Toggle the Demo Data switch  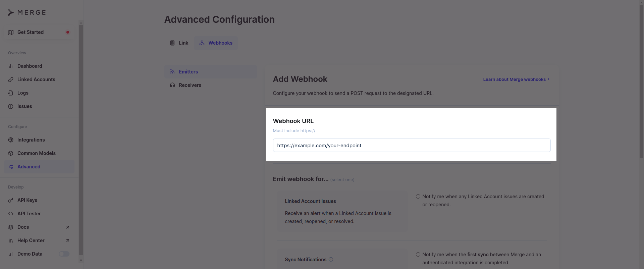click(x=64, y=254)
